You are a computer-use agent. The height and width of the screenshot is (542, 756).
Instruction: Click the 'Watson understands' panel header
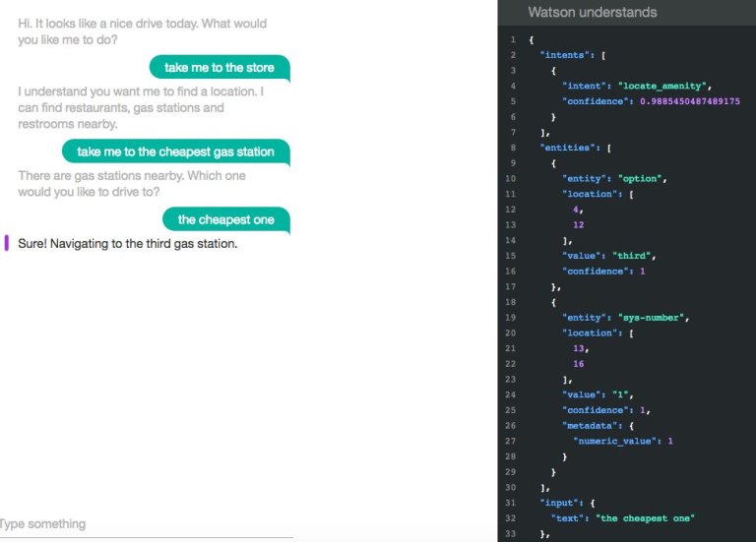[592, 13]
